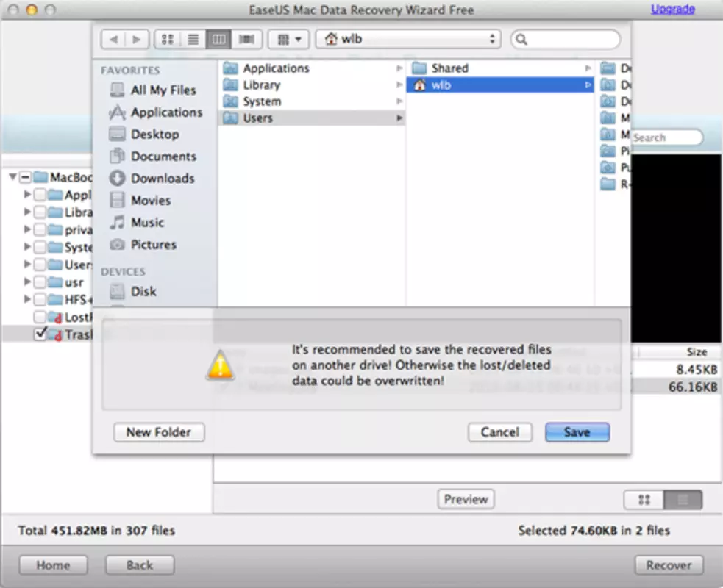
Task: Go back in the save dialog
Action: click(x=113, y=39)
